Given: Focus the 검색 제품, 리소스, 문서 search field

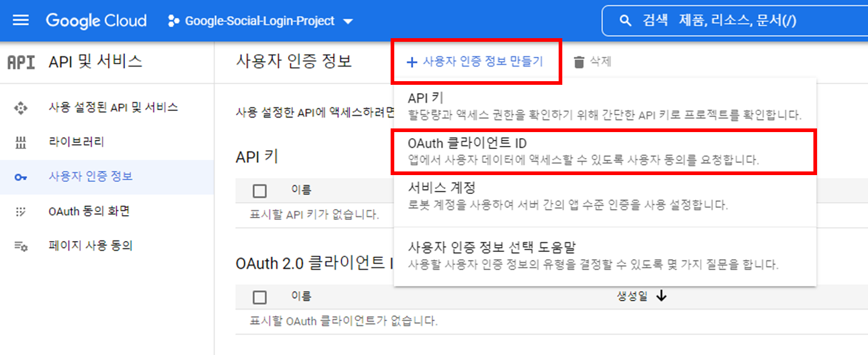Looking at the screenshot, I should (735, 21).
